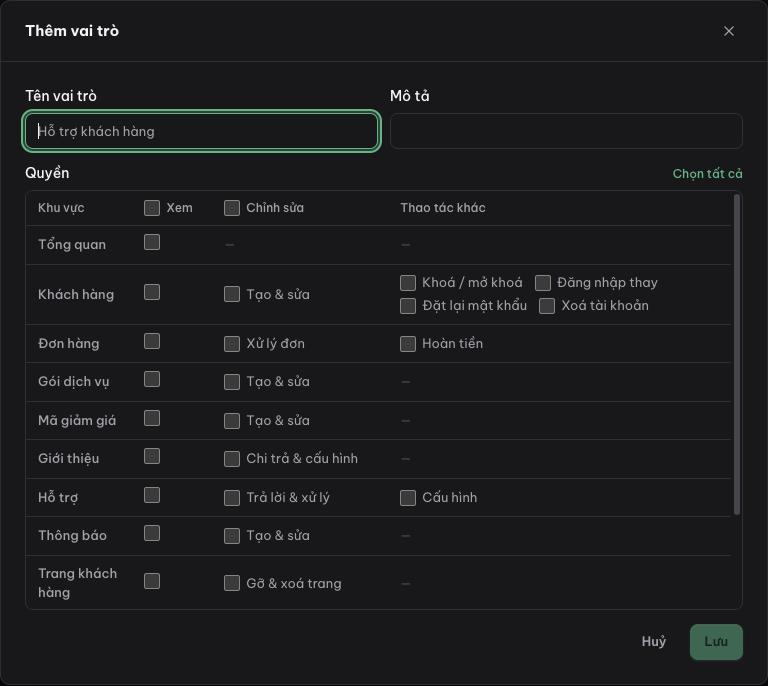Click the Thao tác khác column header
This screenshot has width=768, height=686.
(x=443, y=208)
